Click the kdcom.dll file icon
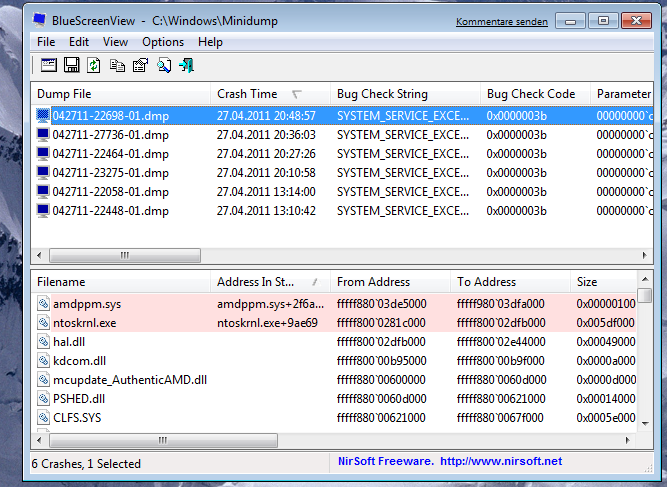Image resolution: width=667 pixels, height=487 pixels. point(43,361)
